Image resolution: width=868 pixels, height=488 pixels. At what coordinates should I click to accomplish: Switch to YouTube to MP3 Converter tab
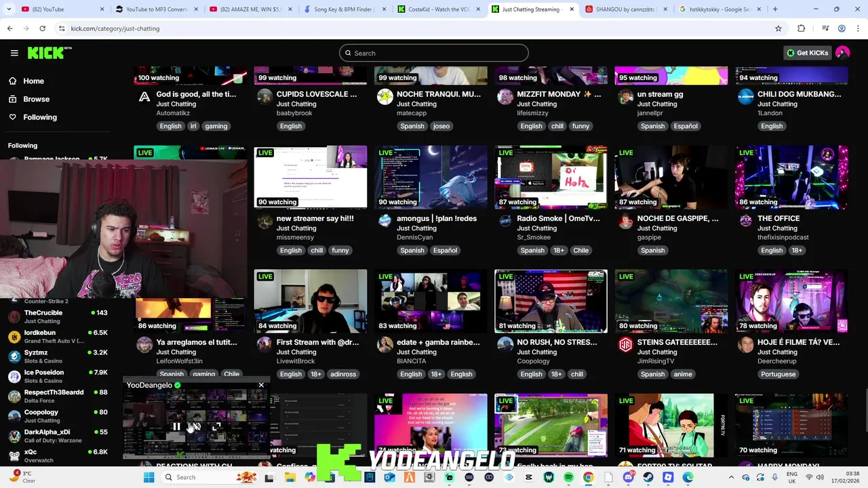click(x=155, y=9)
